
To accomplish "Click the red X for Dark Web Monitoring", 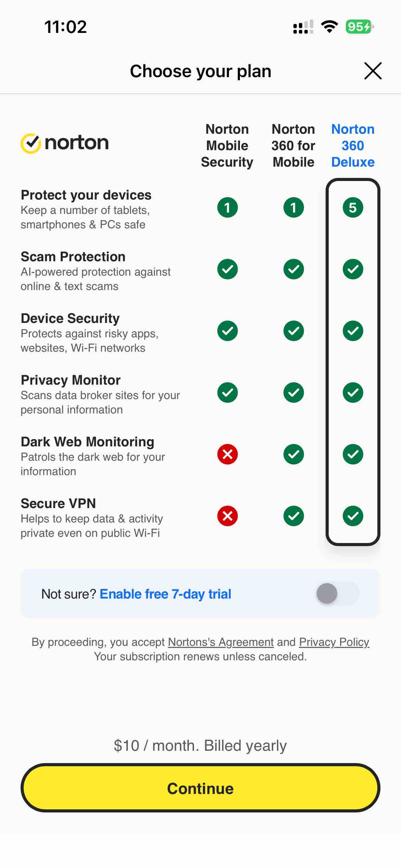I will click(x=227, y=454).
